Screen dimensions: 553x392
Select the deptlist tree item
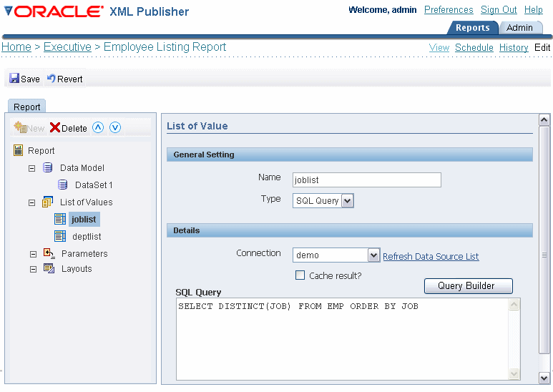87,237
